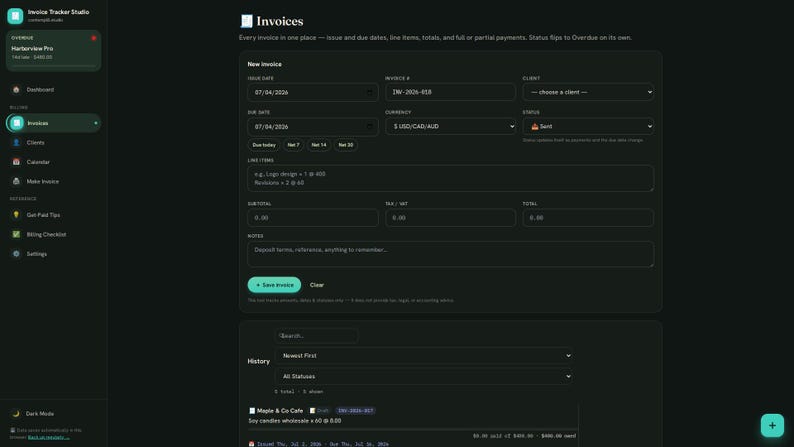
Task: Click the Calendar sidebar icon
Action: [16, 162]
